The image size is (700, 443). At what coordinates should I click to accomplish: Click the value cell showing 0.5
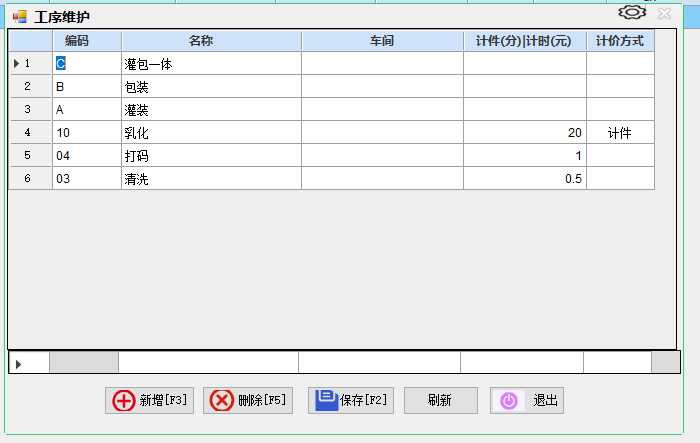(524, 179)
